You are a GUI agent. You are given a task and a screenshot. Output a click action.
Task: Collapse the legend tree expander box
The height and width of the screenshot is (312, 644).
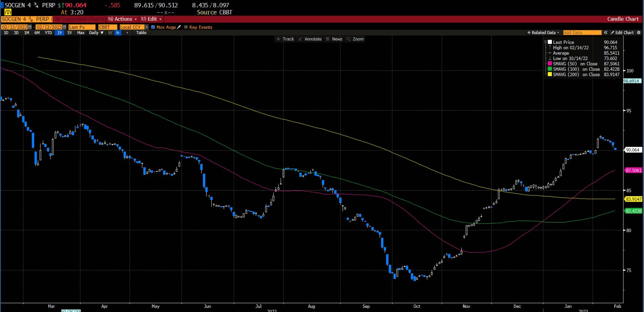(x=546, y=42)
